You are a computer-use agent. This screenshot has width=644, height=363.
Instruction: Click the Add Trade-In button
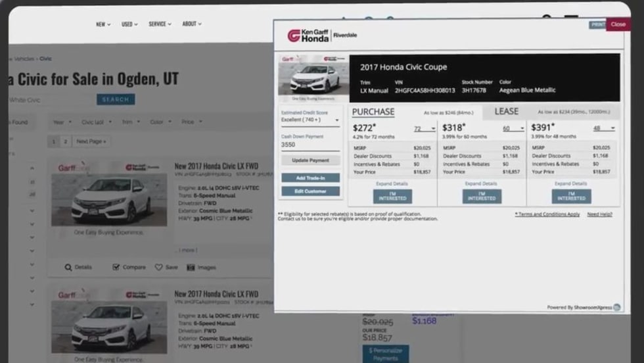pyautogui.click(x=310, y=178)
